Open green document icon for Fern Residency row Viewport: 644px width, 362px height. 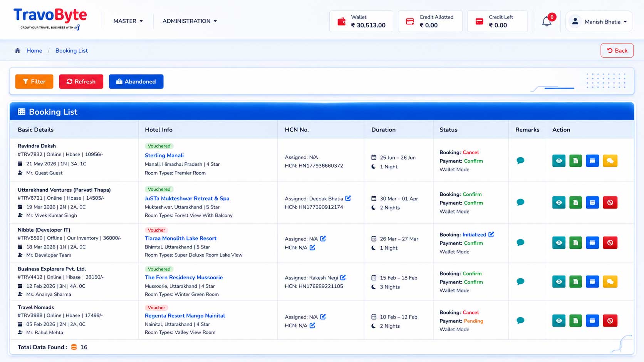pos(575,282)
